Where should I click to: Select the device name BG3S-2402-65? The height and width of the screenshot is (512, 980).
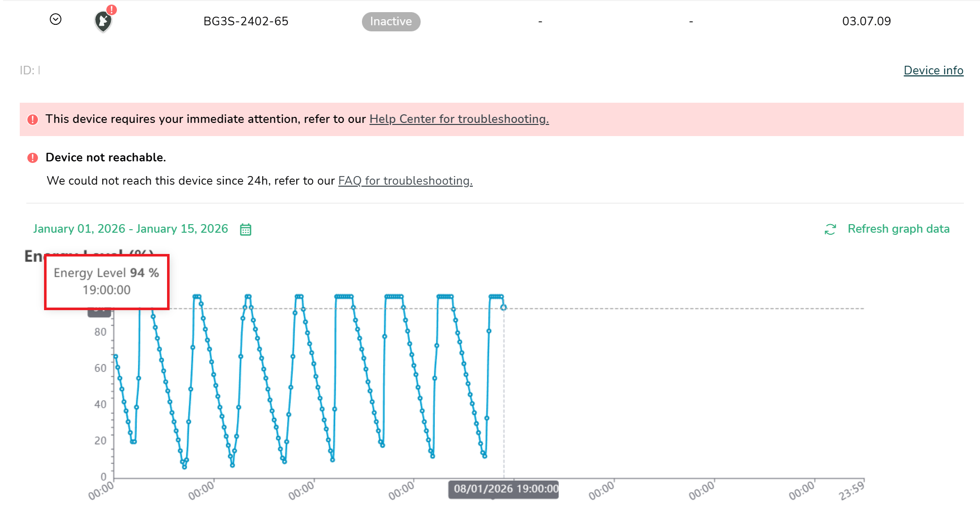click(246, 21)
